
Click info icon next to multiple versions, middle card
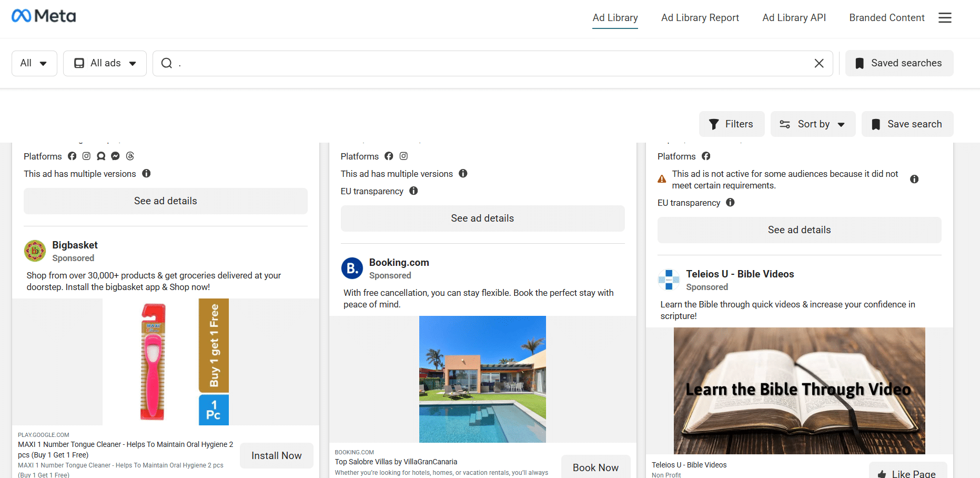463,173
